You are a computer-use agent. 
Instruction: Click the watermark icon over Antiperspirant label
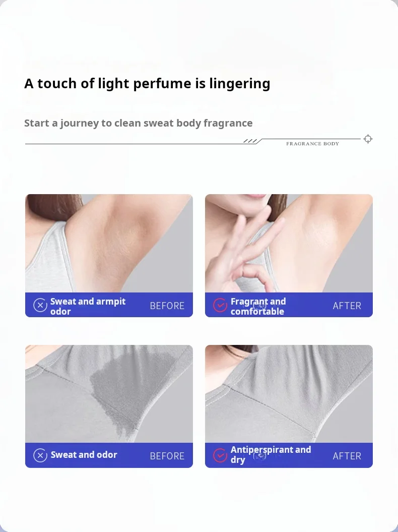click(x=259, y=456)
